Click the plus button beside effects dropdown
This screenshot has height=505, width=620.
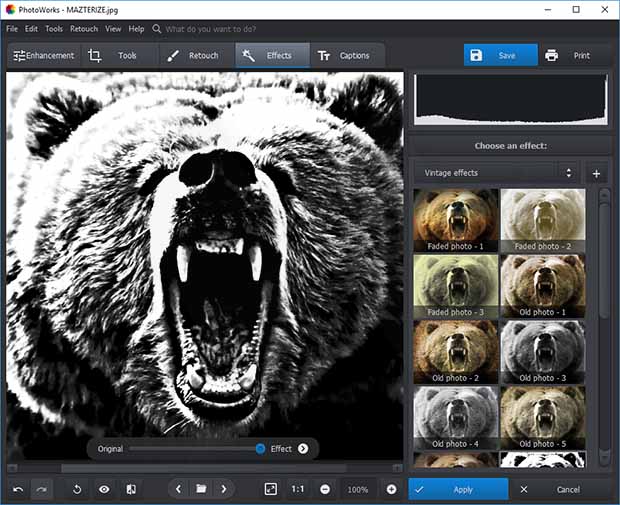pos(596,173)
